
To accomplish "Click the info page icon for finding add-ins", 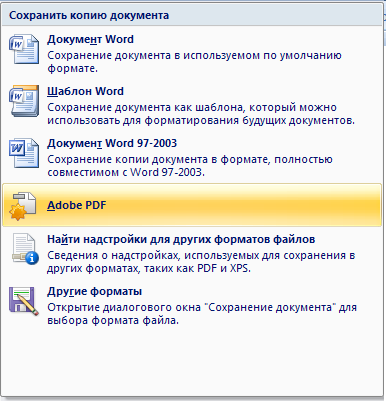I will click(25, 249).
